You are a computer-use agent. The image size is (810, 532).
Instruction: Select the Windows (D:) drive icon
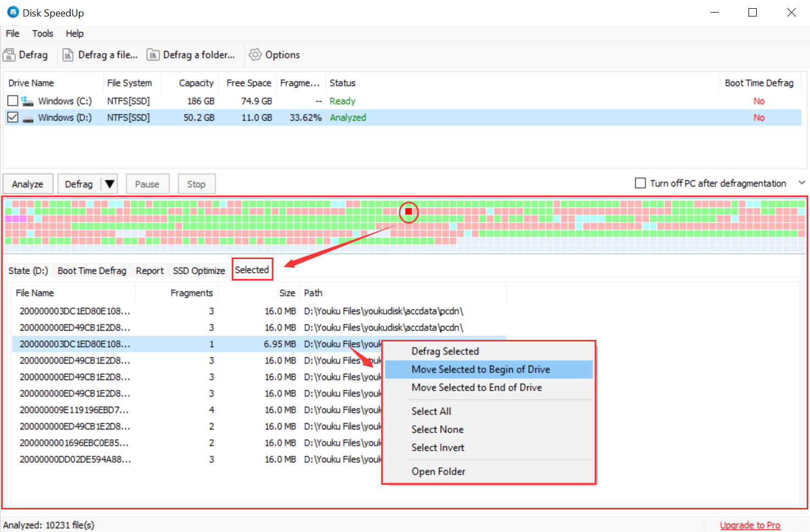[x=28, y=117]
